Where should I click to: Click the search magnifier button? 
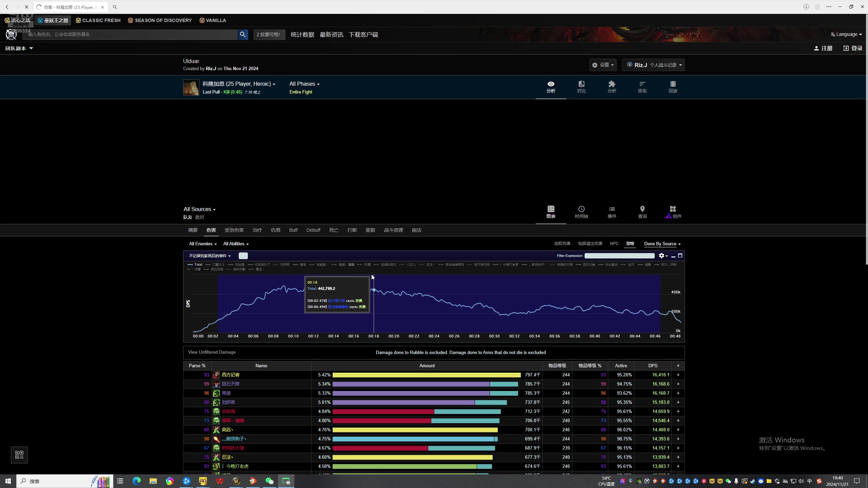(x=243, y=34)
